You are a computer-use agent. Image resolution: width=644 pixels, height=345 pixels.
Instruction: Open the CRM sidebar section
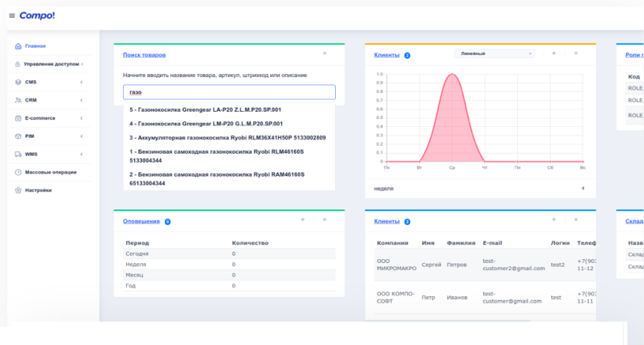coord(31,100)
